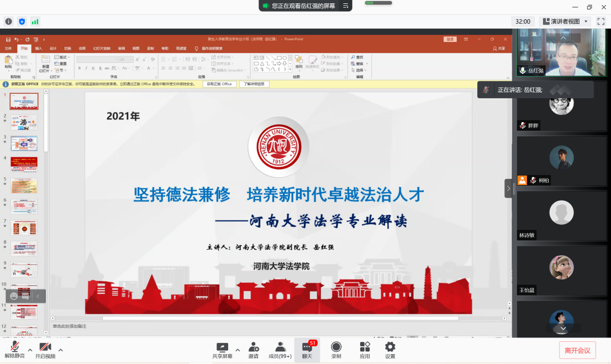Viewport: 611px width, 364px height.
Task: Open screen sharing banner menu icon
Action: [x=346, y=6]
